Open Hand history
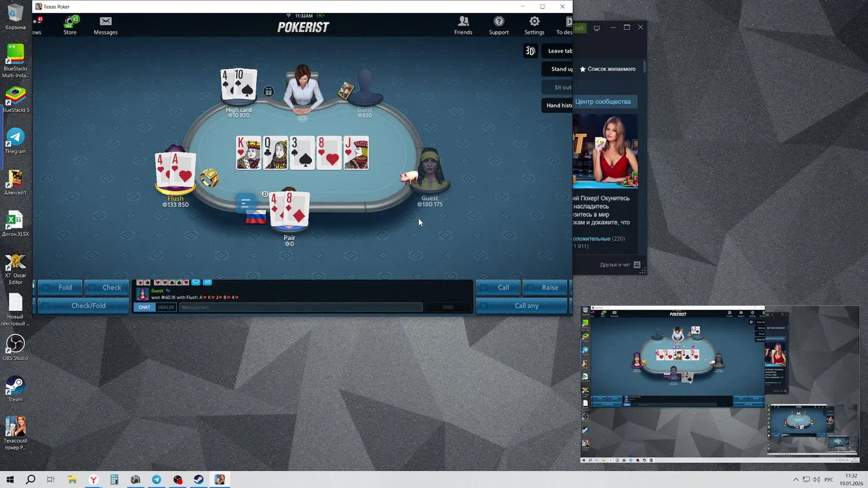This screenshot has height=488, width=868. (558, 106)
